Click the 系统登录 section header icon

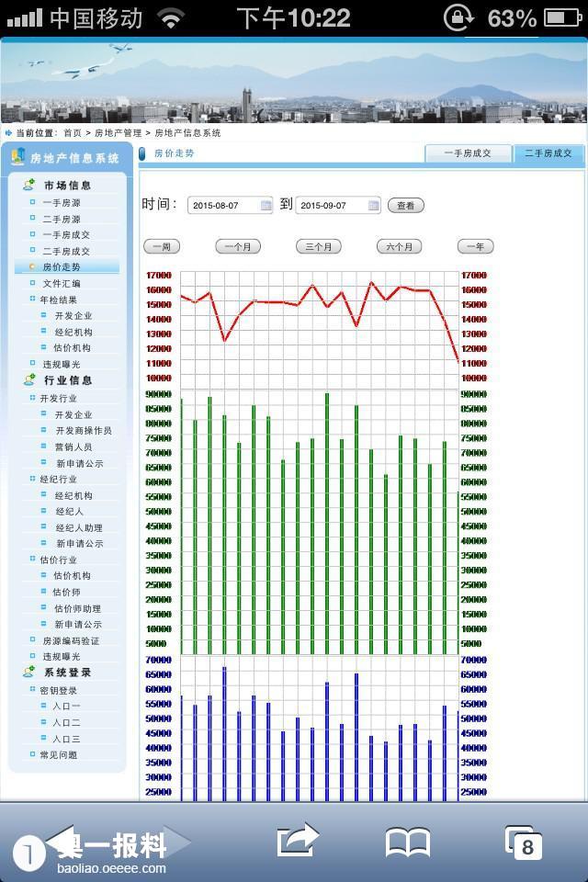click(x=29, y=672)
